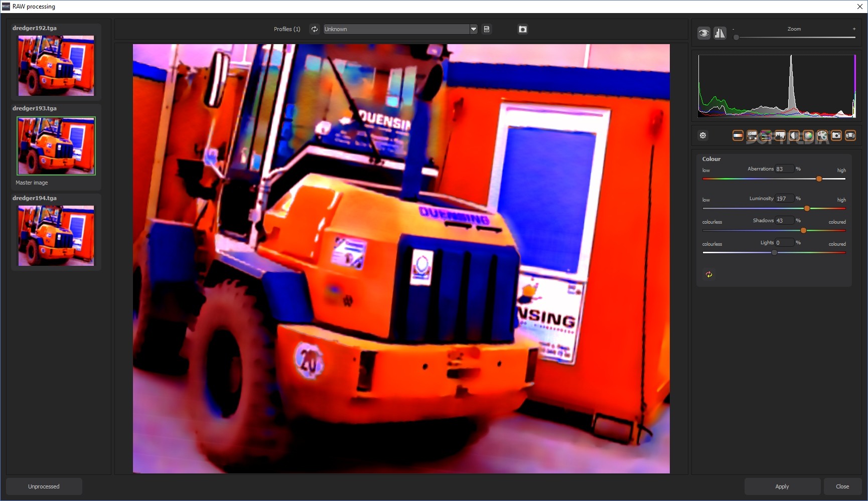
Task: Click the Zoom slider track
Action: point(794,37)
